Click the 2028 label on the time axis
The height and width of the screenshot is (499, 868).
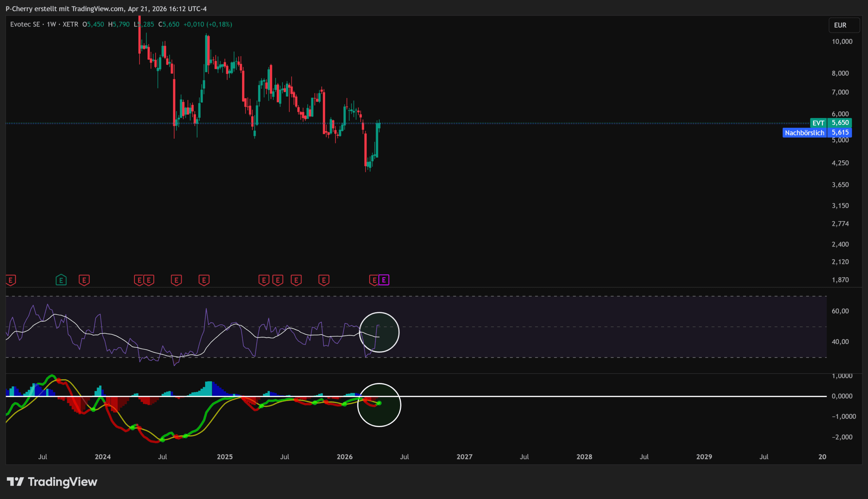click(584, 457)
